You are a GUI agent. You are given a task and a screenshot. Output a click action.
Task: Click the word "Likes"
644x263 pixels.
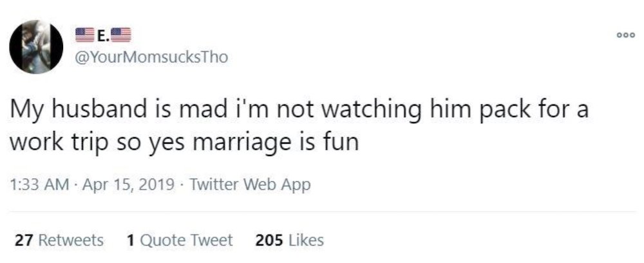tap(306, 240)
